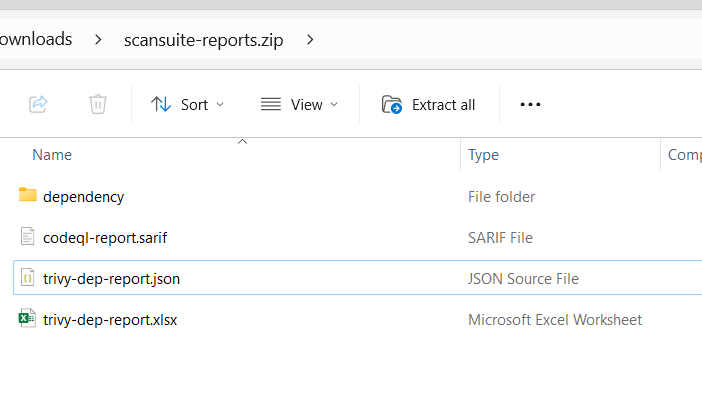
Task: Open the Sort dropdown menu
Action: (187, 105)
